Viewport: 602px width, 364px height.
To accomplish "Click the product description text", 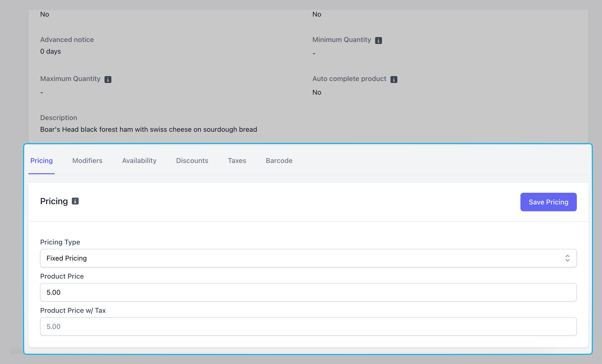I will (x=148, y=129).
